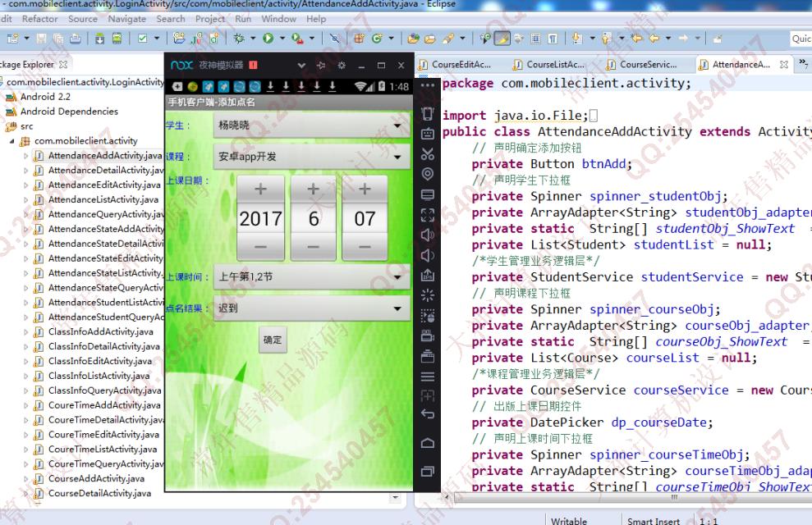The image size is (812, 525).
Task: Click the Print icon in Eclipse toolbar
Action: click(x=75, y=39)
